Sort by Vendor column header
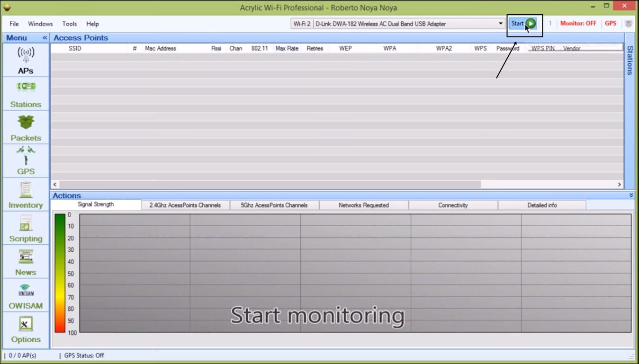Viewport: 639px width, 364px height. tap(572, 48)
